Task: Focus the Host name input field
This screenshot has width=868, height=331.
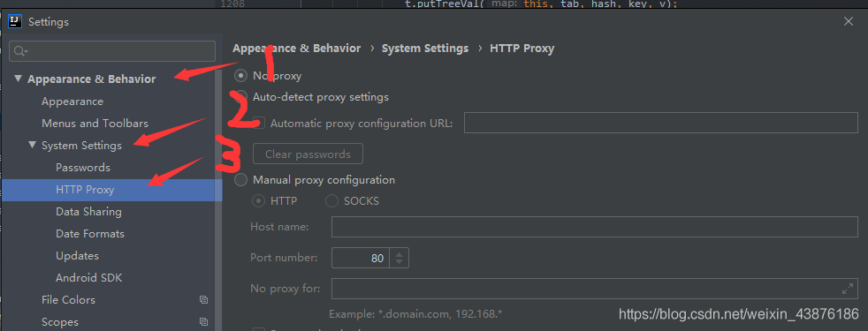Action: click(x=595, y=227)
